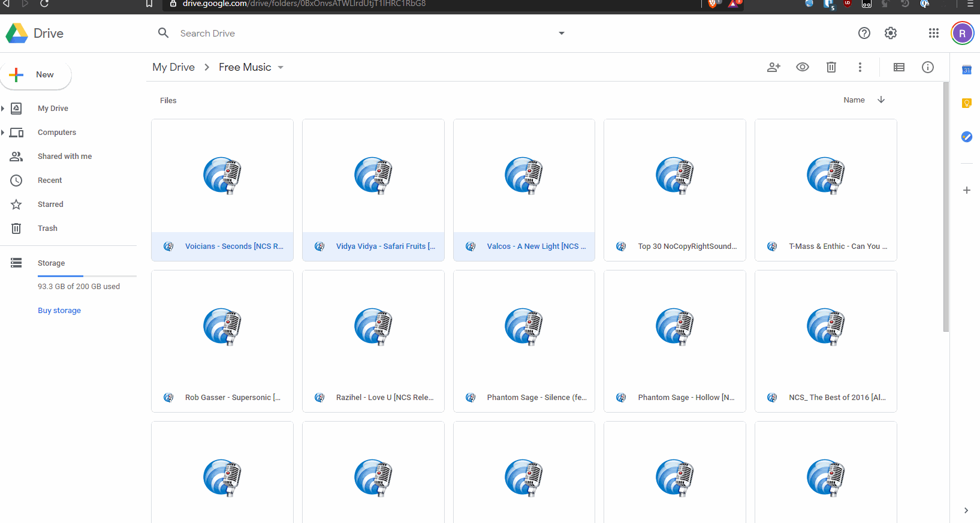
Task: Open search options dropdown arrow
Action: pos(562,33)
